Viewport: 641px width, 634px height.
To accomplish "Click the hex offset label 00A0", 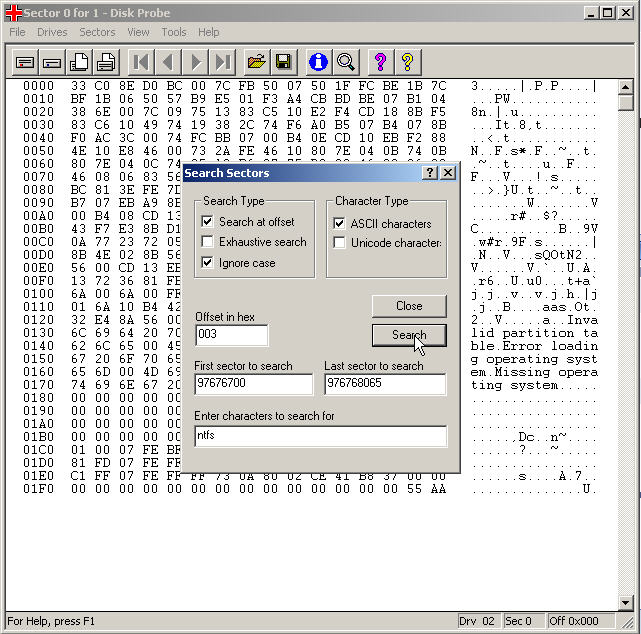I will (38, 216).
